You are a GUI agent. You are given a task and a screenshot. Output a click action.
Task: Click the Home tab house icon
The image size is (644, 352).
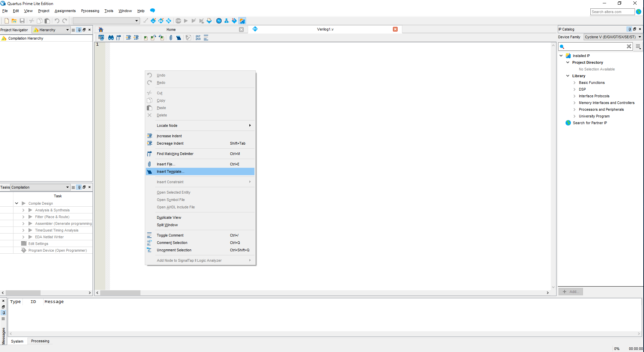coord(101,30)
